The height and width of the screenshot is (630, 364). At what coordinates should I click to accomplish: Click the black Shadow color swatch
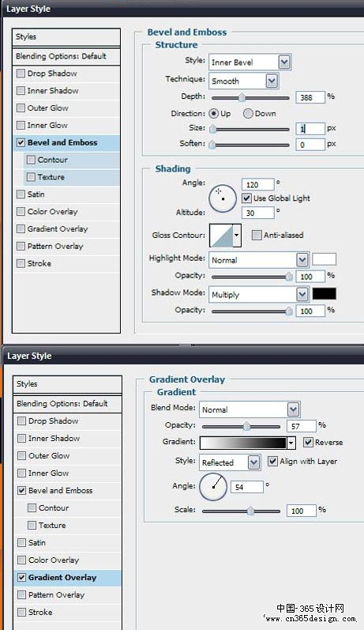325,294
